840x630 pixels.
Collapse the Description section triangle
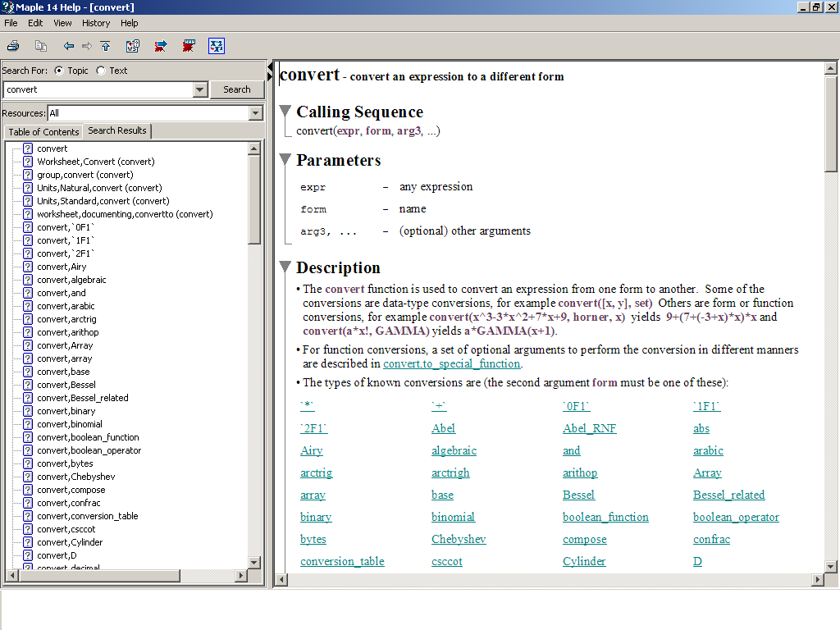coord(285,267)
